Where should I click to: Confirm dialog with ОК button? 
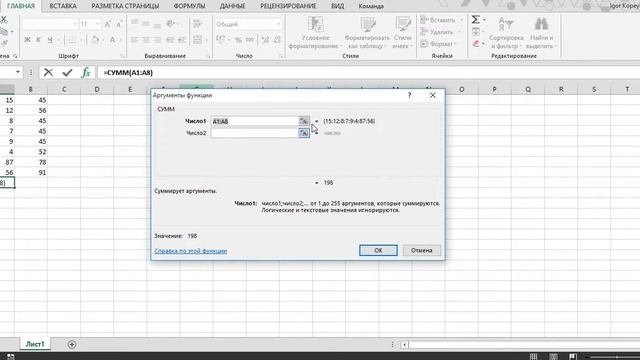[x=378, y=250]
